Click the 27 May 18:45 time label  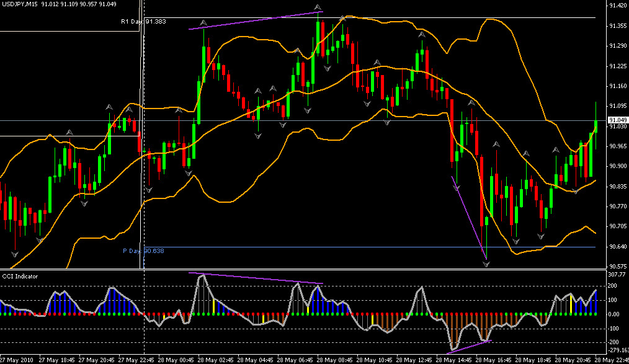coord(60,360)
